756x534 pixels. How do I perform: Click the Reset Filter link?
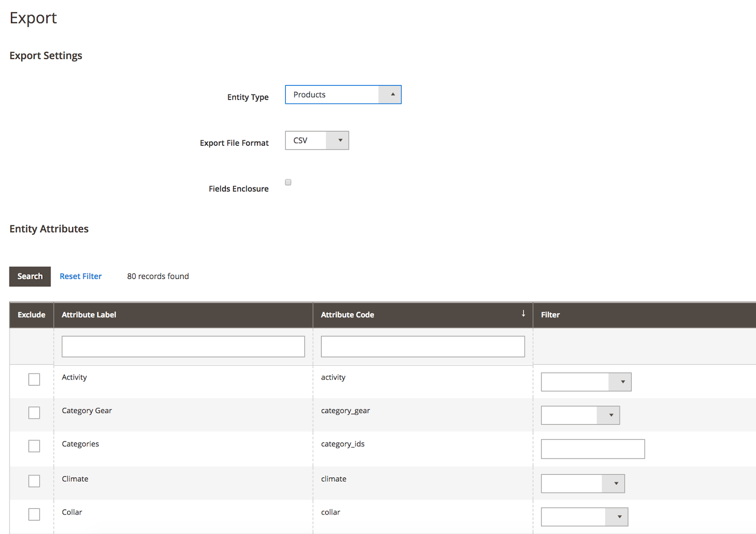81,276
